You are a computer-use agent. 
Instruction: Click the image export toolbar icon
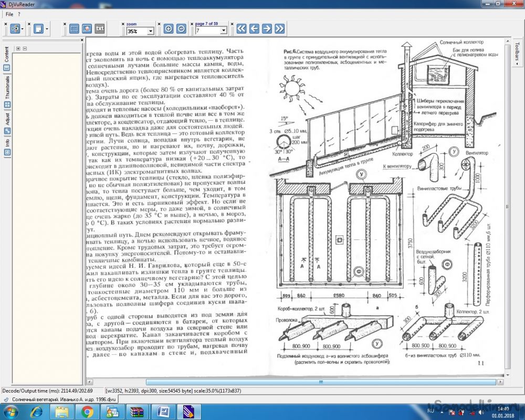[x=87, y=29]
